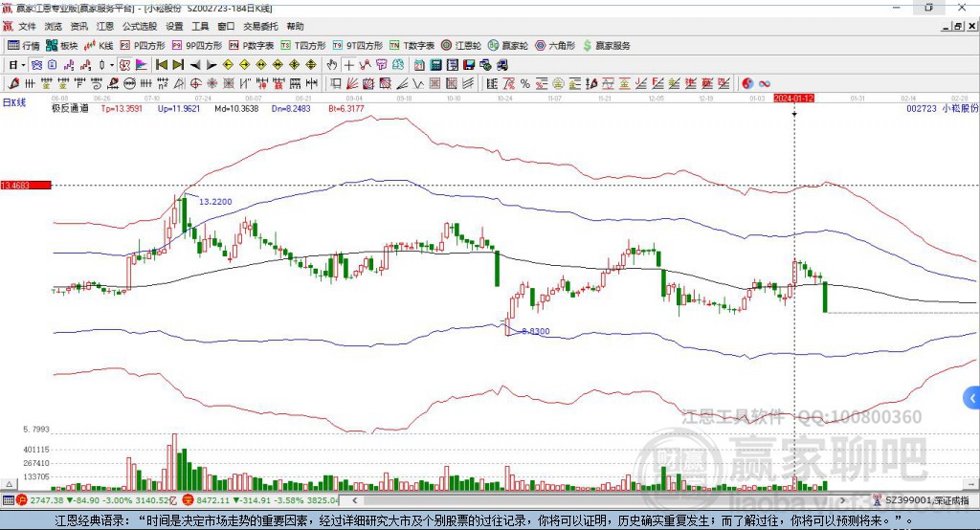This screenshot has height=530, width=980.
Task: Jump to first bar with skip-start icon
Action: click(161, 65)
